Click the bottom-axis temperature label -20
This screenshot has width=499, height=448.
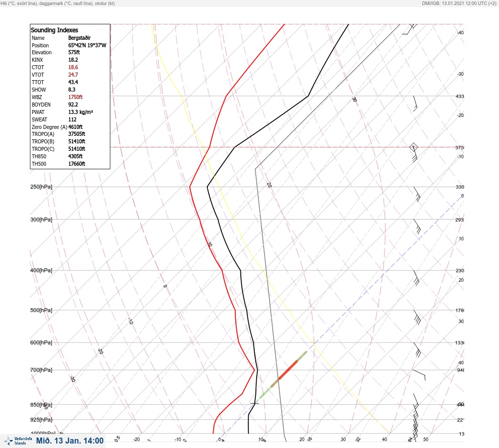pyautogui.click(x=136, y=440)
